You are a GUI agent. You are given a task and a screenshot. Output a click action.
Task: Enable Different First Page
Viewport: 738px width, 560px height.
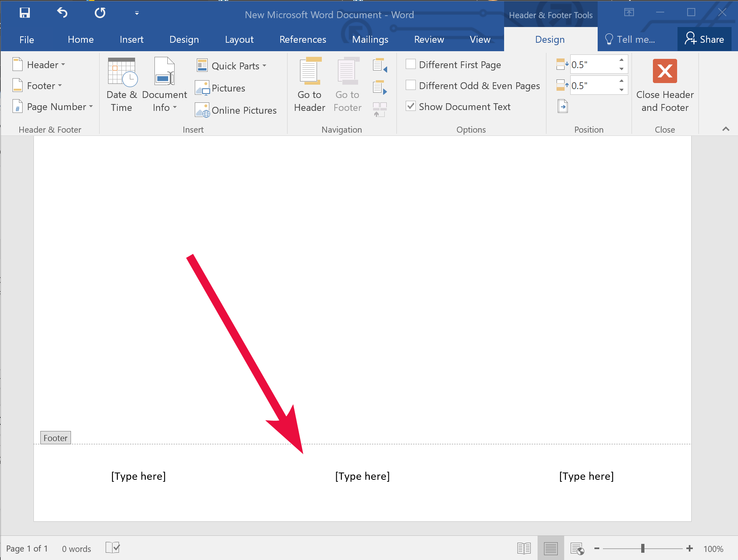coord(411,64)
